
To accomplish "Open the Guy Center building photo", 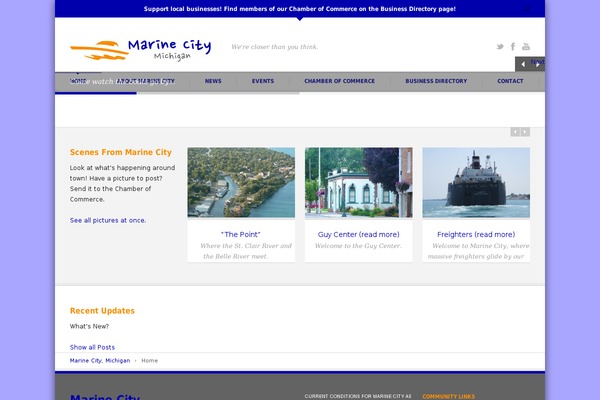I will 359,183.
